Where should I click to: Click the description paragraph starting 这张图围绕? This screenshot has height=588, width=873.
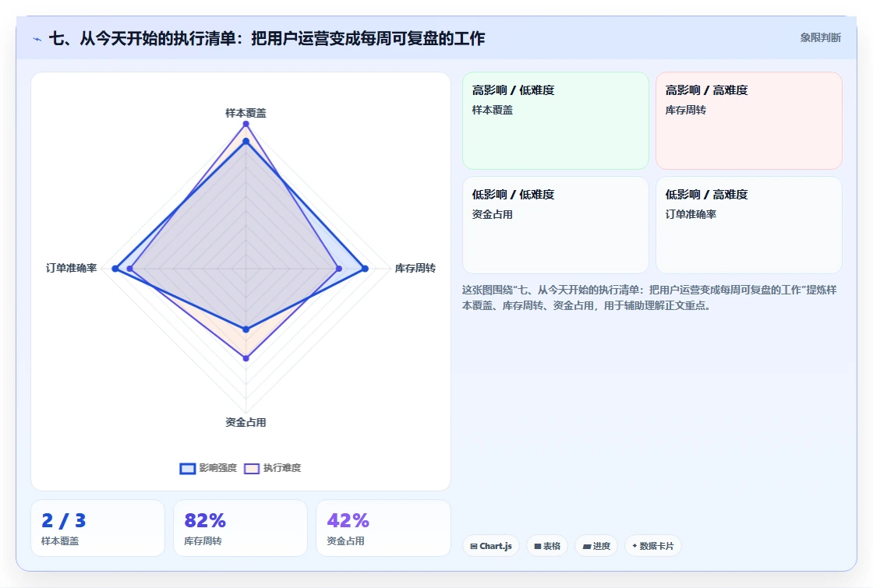click(x=649, y=298)
